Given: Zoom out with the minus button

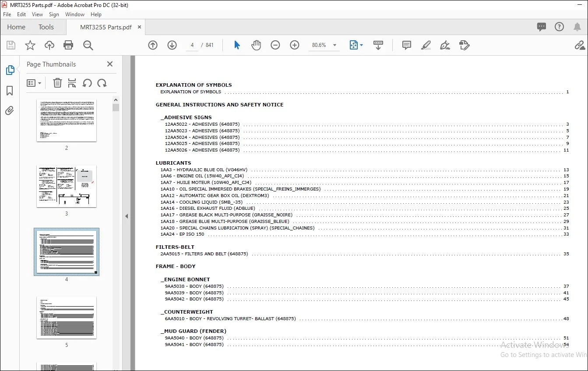Looking at the screenshot, I should tap(275, 45).
